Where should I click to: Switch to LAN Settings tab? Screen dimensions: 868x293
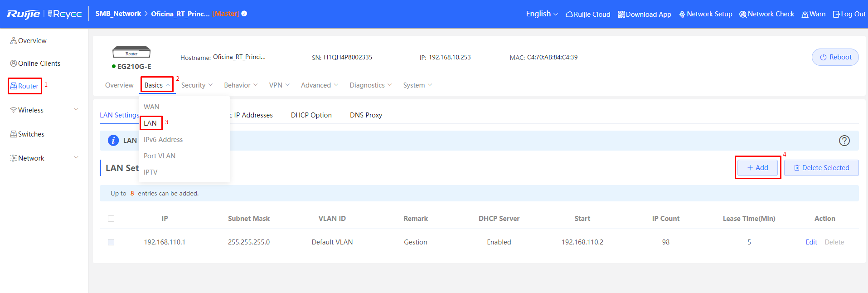[x=120, y=115]
